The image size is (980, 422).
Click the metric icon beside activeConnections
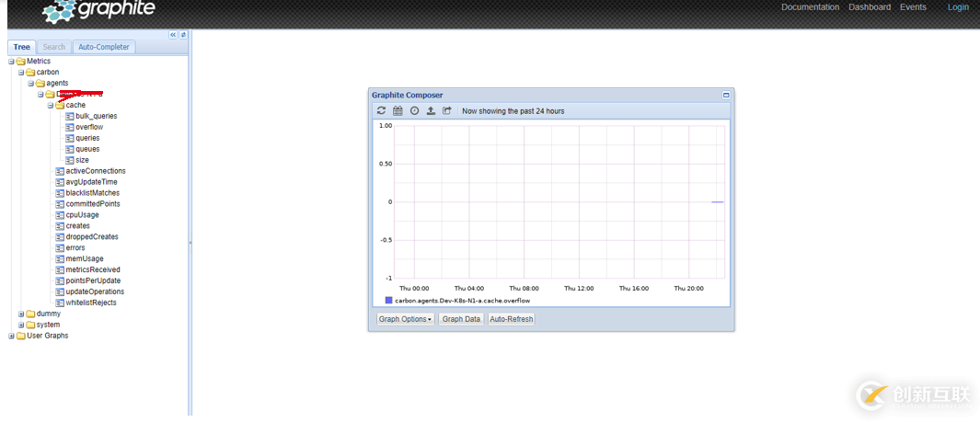click(x=60, y=171)
